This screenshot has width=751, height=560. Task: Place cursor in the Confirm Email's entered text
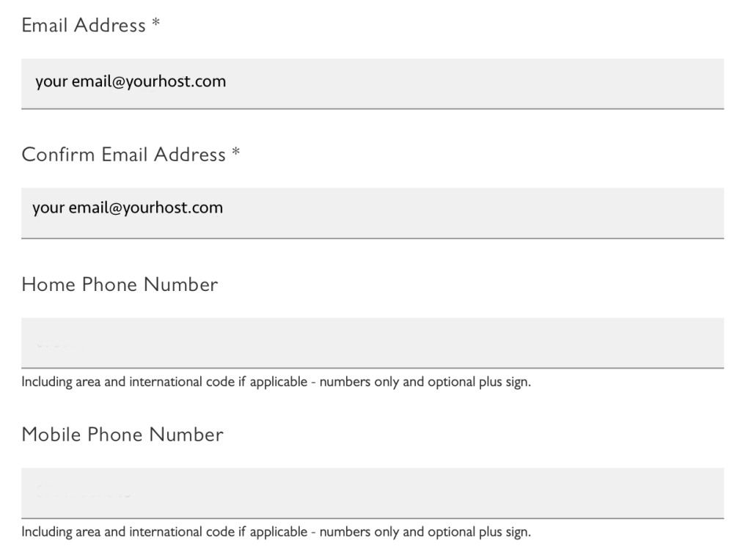tap(128, 208)
